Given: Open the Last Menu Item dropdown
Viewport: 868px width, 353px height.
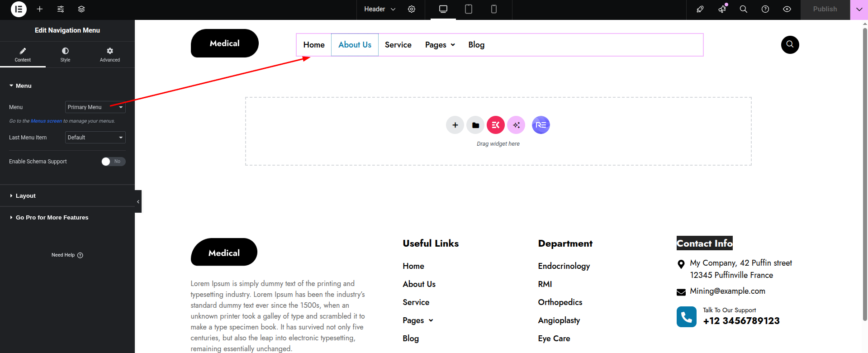Looking at the screenshot, I should [95, 138].
